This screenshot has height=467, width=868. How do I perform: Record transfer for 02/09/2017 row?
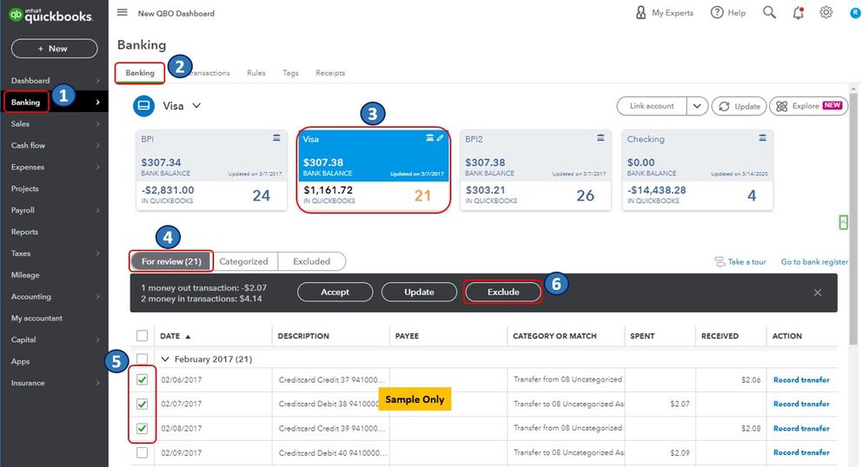[801, 452]
